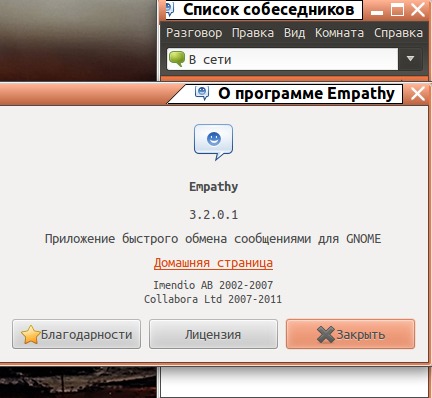This screenshot has height=398, width=432.
Task: Maximize the Список собеседников window
Action: [397, 10]
